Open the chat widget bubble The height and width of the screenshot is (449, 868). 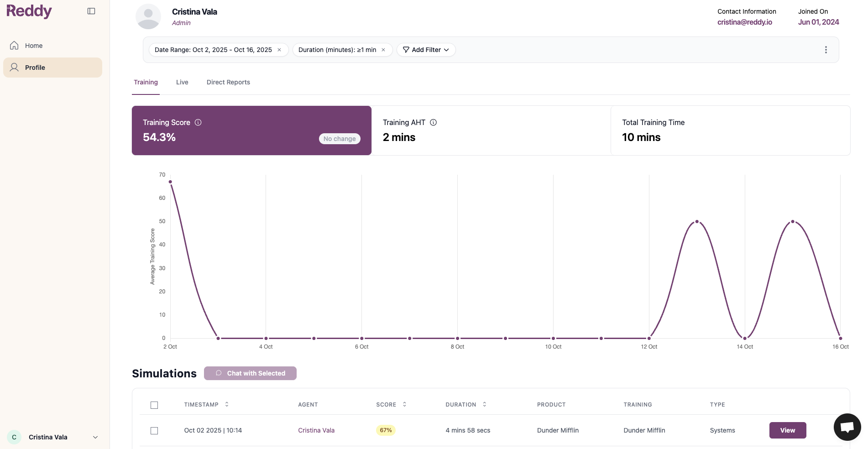(x=847, y=427)
